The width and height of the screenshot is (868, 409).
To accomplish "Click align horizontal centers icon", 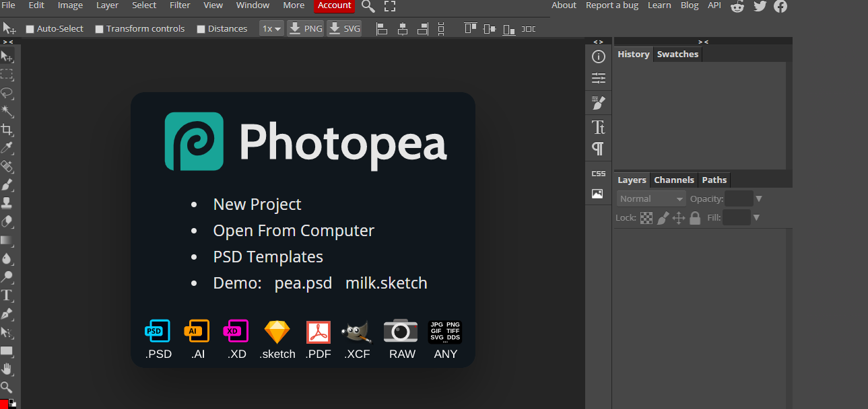I will point(403,29).
